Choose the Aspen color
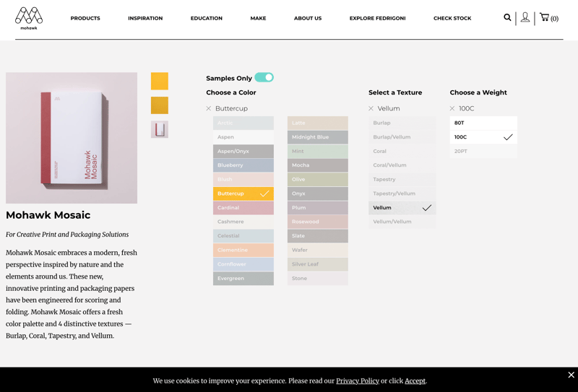The height and width of the screenshot is (392, 578). tap(243, 137)
